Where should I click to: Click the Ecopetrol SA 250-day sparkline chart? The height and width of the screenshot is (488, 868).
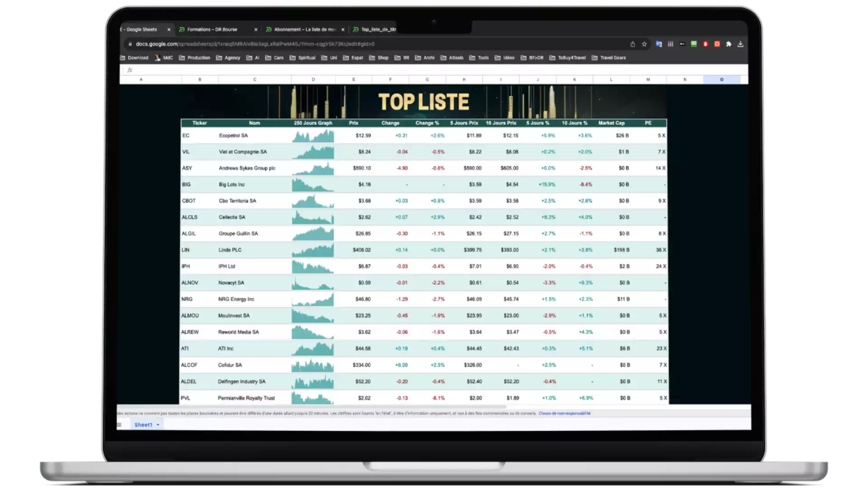pyautogui.click(x=313, y=136)
